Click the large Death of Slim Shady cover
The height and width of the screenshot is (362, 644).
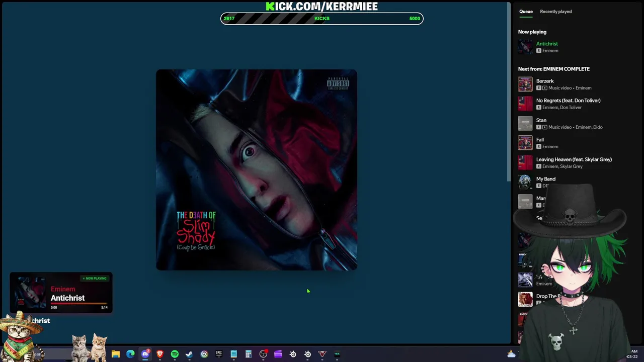click(x=257, y=170)
